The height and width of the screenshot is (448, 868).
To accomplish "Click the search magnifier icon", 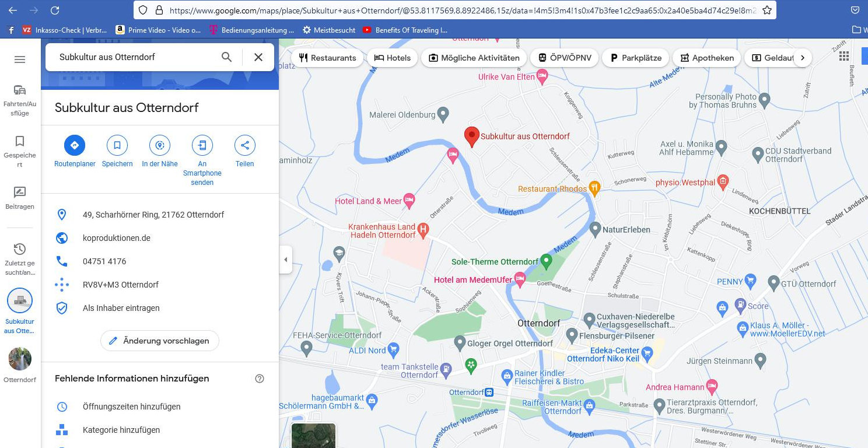I will (227, 57).
